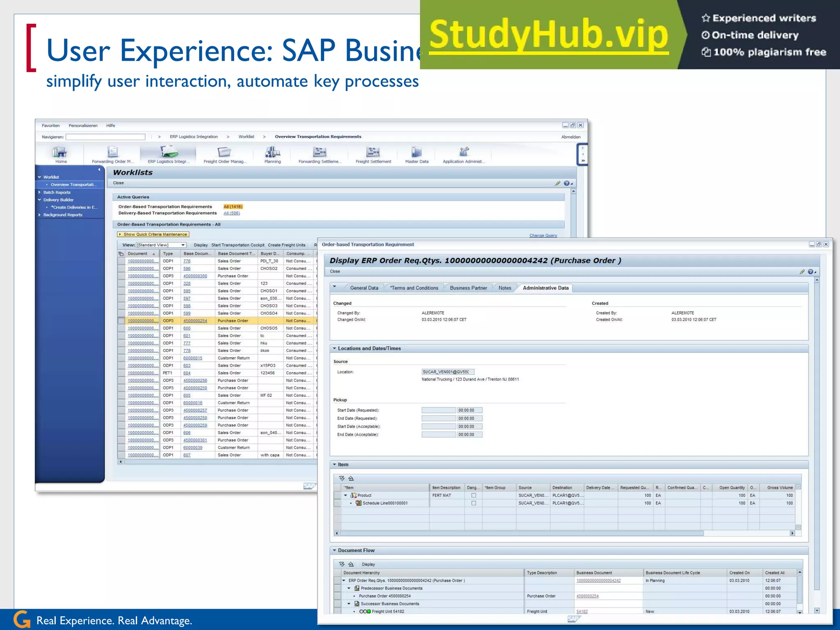Image resolution: width=840 pixels, height=630 pixels.
Task: Open Hilfe menu
Action: click(111, 126)
